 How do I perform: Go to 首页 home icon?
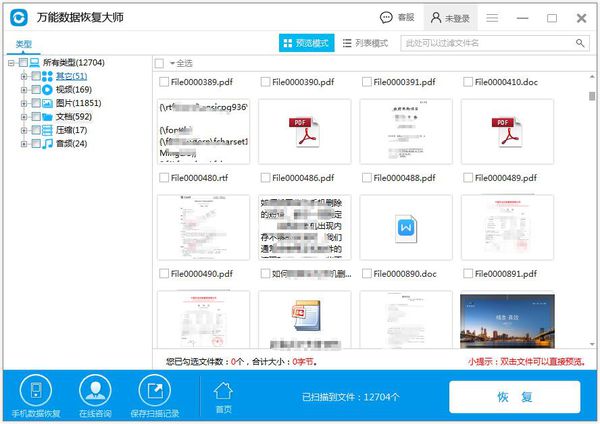(x=223, y=391)
